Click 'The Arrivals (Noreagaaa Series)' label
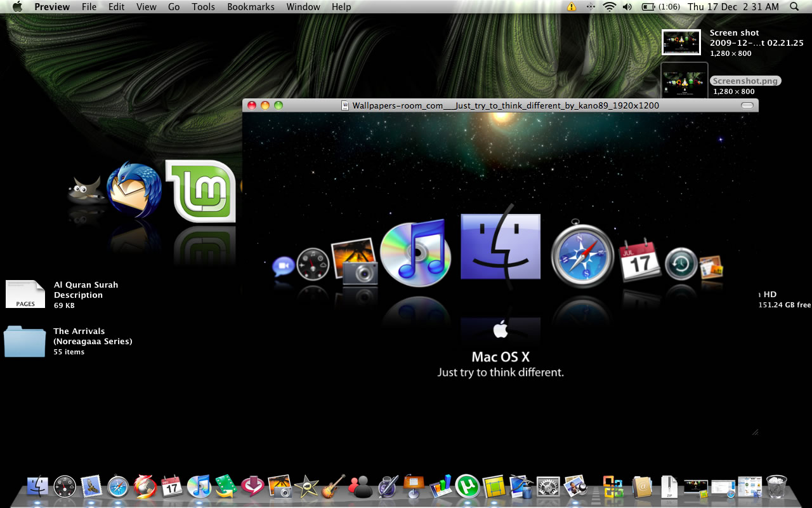812x508 pixels. [x=93, y=336]
